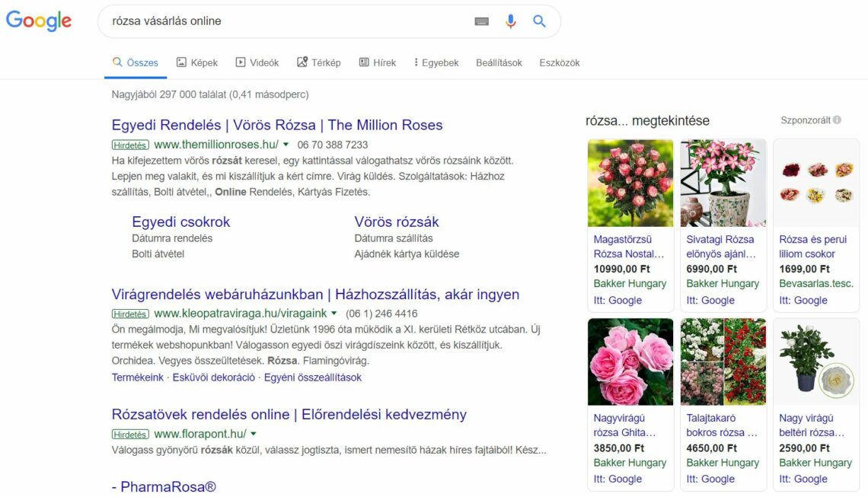Click the Termékeink sitelink
The height and width of the screenshot is (497, 868).
click(137, 378)
